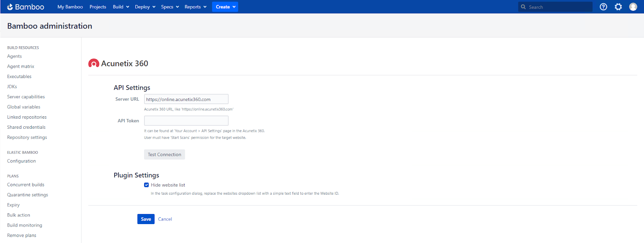Open the user profile avatar
This screenshot has height=243, width=644.
point(633,7)
